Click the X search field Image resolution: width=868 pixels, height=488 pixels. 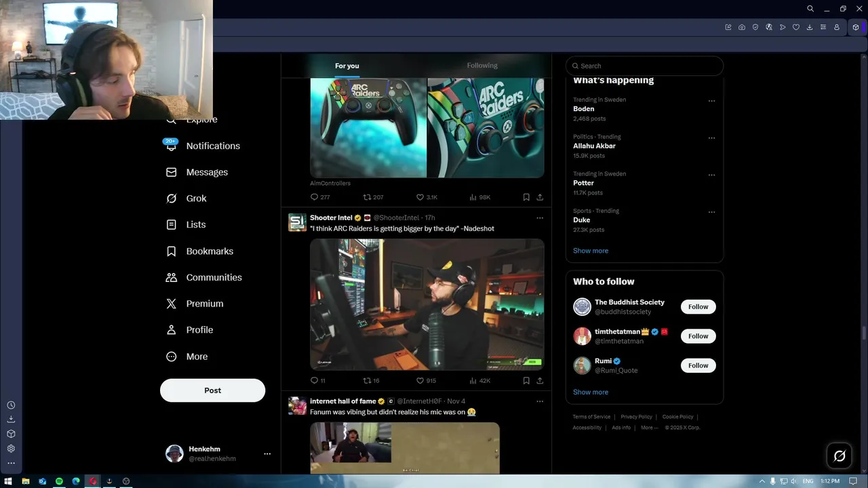[x=645, y=66]
